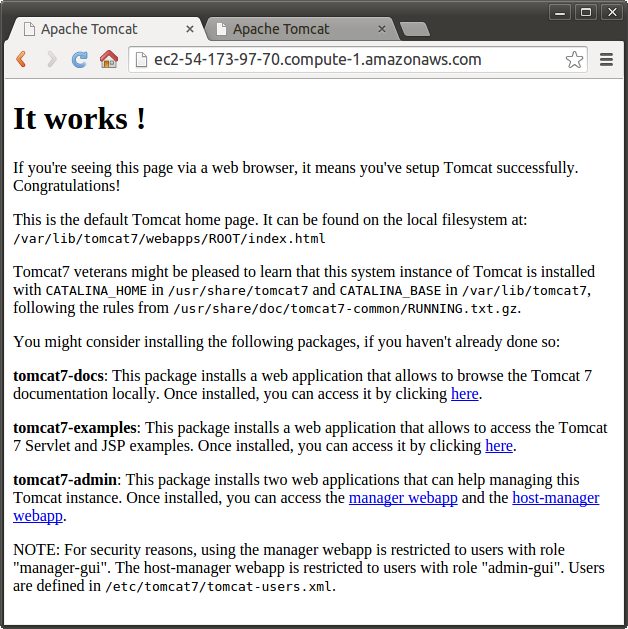Open a new tab with the blank tab button
Viewport: 628px width, 629px height.
[415, 29]
